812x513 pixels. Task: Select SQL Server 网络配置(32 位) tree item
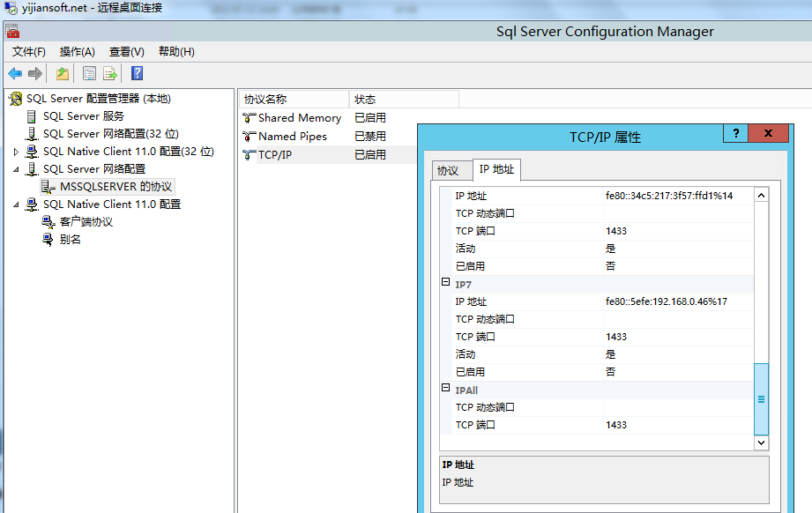pyautogui.click(x=111, y=134)
